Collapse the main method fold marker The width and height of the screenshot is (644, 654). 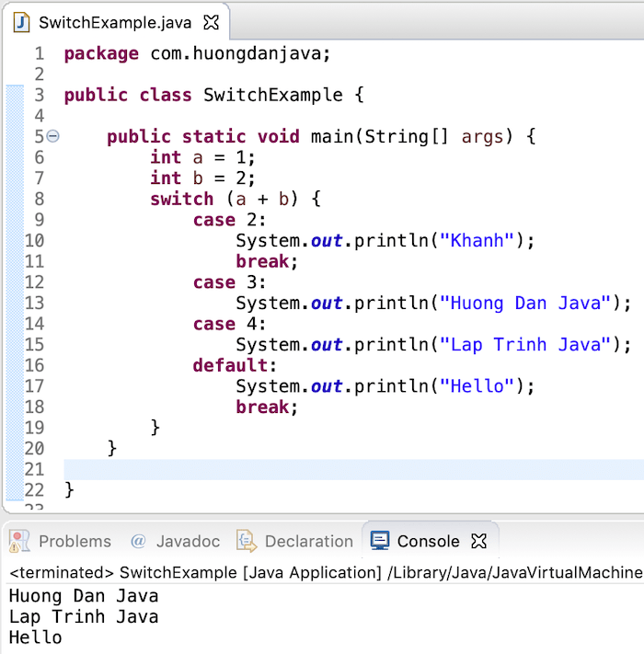[53, 136]
